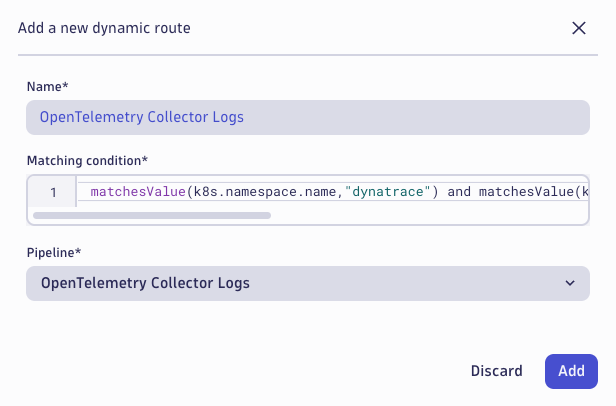Click the "Pipeline*" label
616x406 pixels.
(x=54, y=252)
